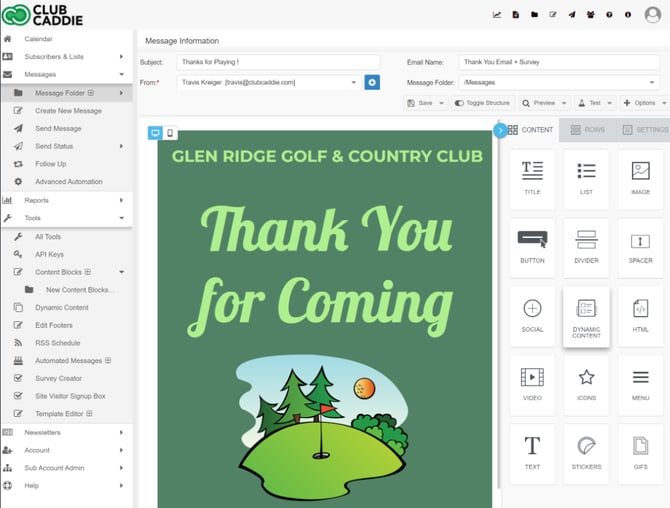Choose the Image content block
The image size is (670, 508).
[x=640, y=178]
